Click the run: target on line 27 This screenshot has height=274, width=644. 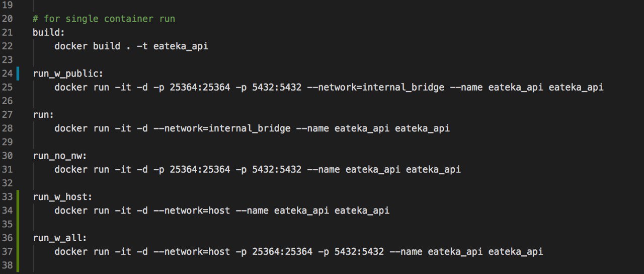point(43,115)
